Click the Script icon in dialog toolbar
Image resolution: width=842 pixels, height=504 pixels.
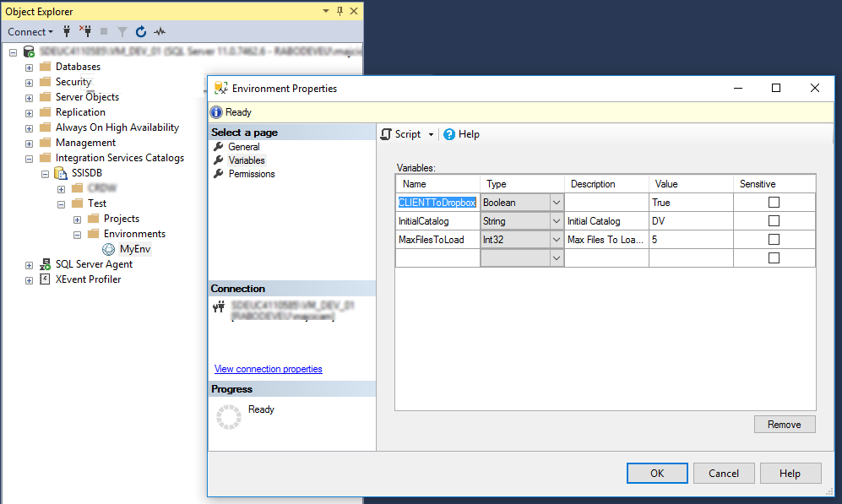pyautogui.click(x=386, y=134)
